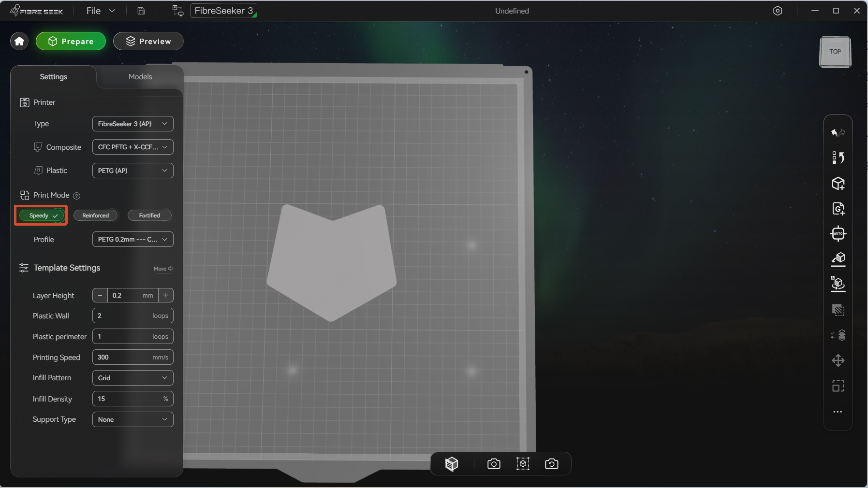Screen dimensions: 868x488
Task: Decrease layer height with minus button
Action: 100,295
